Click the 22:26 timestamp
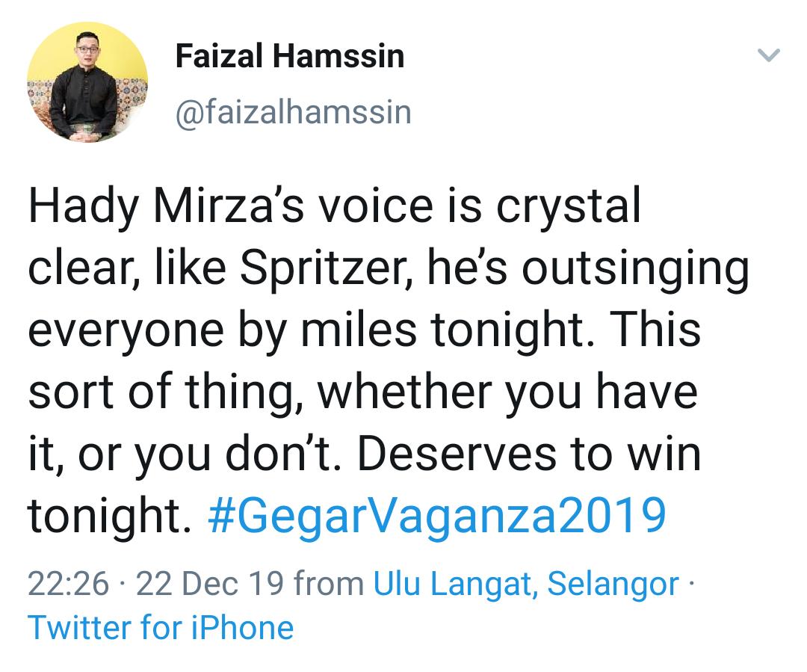The height and width of the screenshot is (672, 807). click(x=69, y=584)
